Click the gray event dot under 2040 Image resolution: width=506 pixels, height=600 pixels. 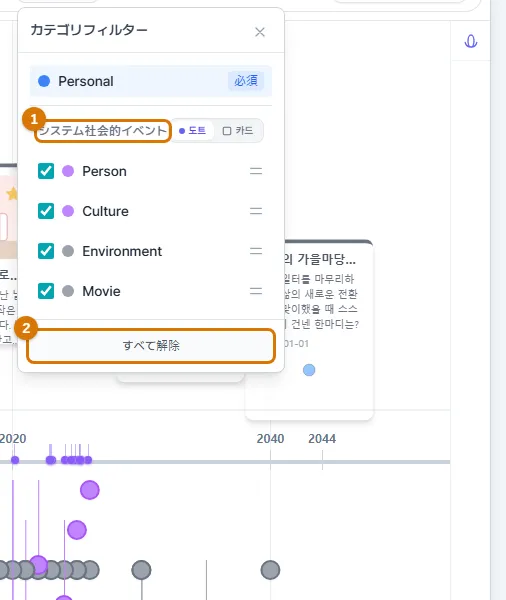point(270,570)
